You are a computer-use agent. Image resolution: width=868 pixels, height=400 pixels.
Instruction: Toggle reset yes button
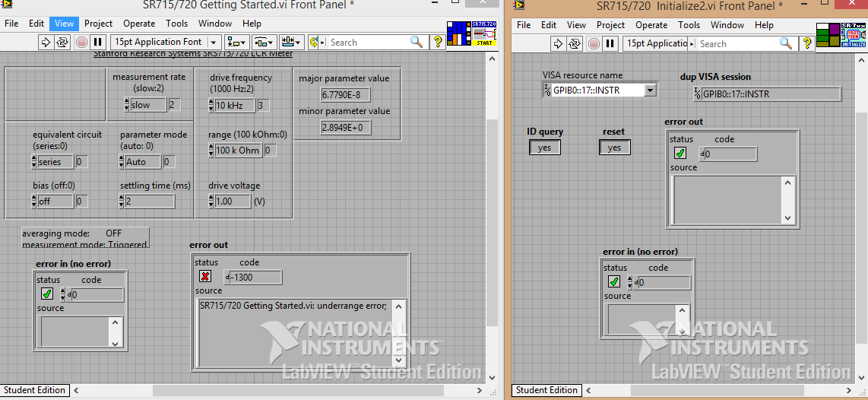point(614,148)
